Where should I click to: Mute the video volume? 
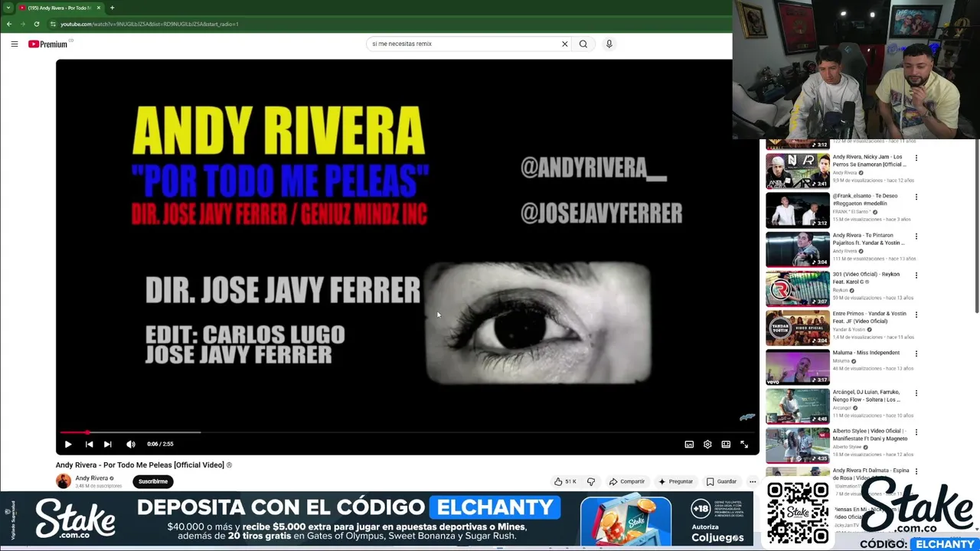pyautogui.click(x=131, y=444)
